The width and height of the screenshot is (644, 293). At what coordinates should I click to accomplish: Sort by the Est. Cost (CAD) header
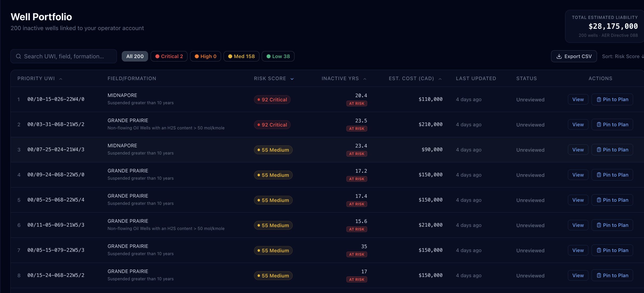coord(411,78)
